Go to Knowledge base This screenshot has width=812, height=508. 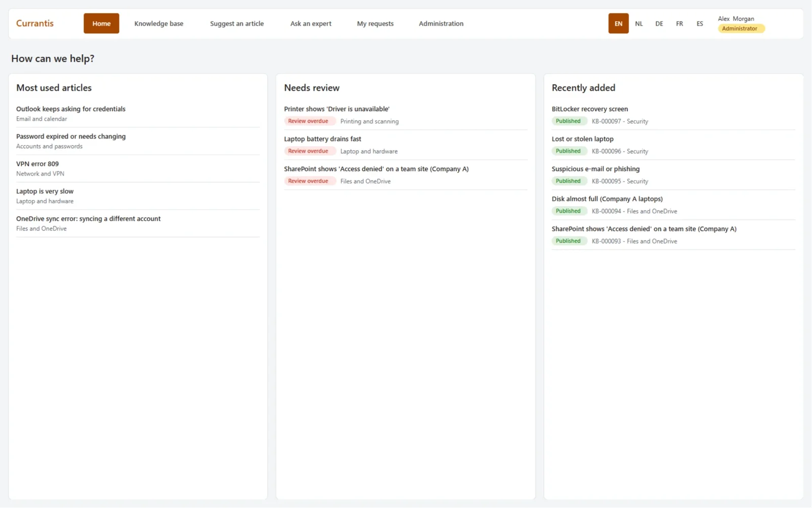pos(159,23)
